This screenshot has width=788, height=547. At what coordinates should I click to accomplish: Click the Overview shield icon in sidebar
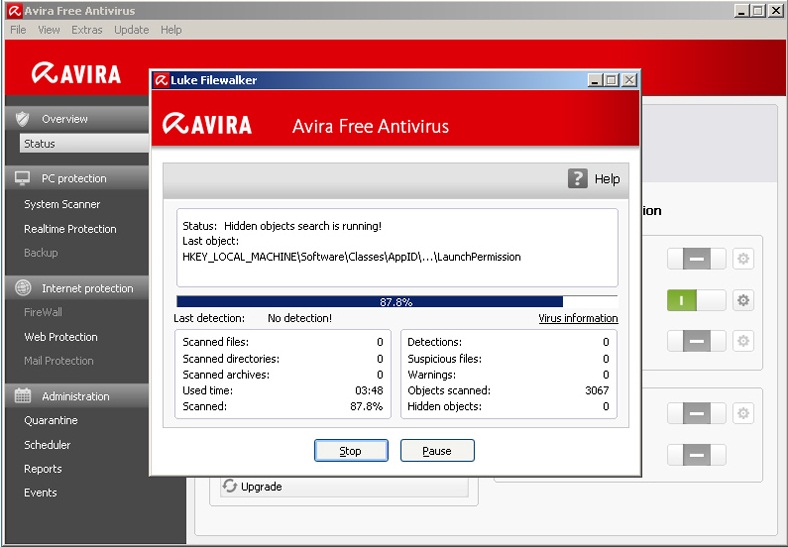pyautogui.click(x=22, y=119)
